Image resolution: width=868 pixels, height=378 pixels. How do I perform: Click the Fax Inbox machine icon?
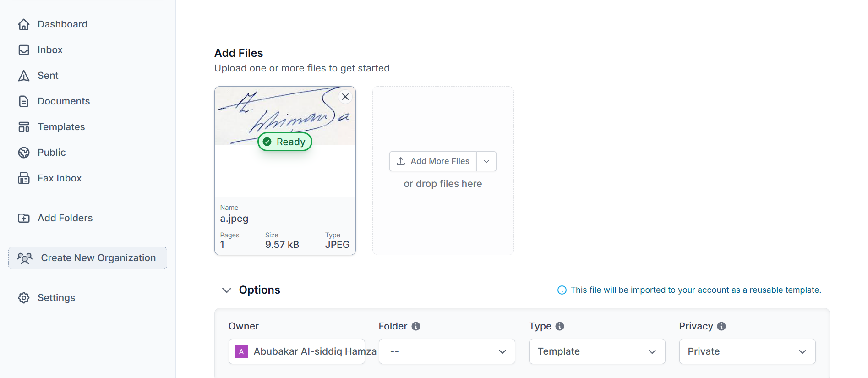click(24, 178)
